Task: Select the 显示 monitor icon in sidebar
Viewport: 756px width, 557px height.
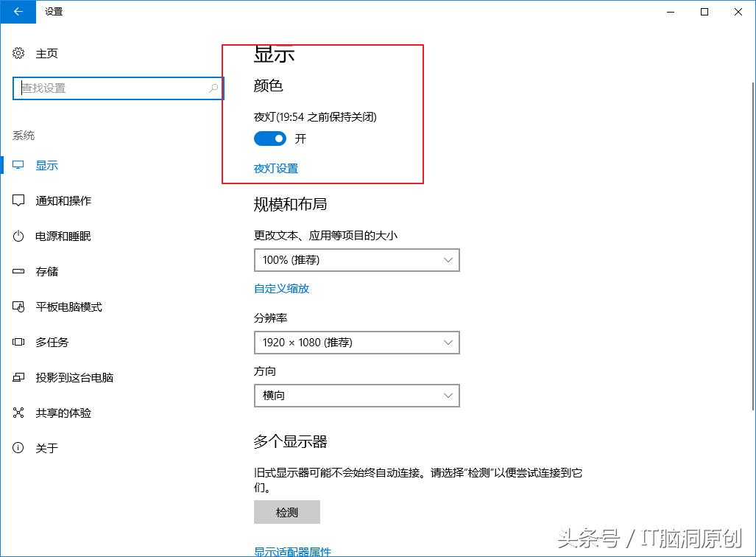Action: [x=18, y=165]
